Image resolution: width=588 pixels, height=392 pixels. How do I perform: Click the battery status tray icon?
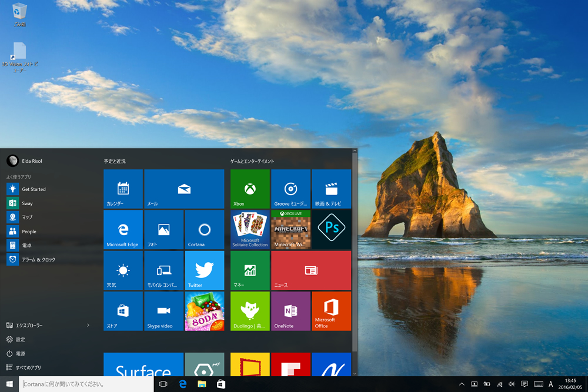click(487, 384)
